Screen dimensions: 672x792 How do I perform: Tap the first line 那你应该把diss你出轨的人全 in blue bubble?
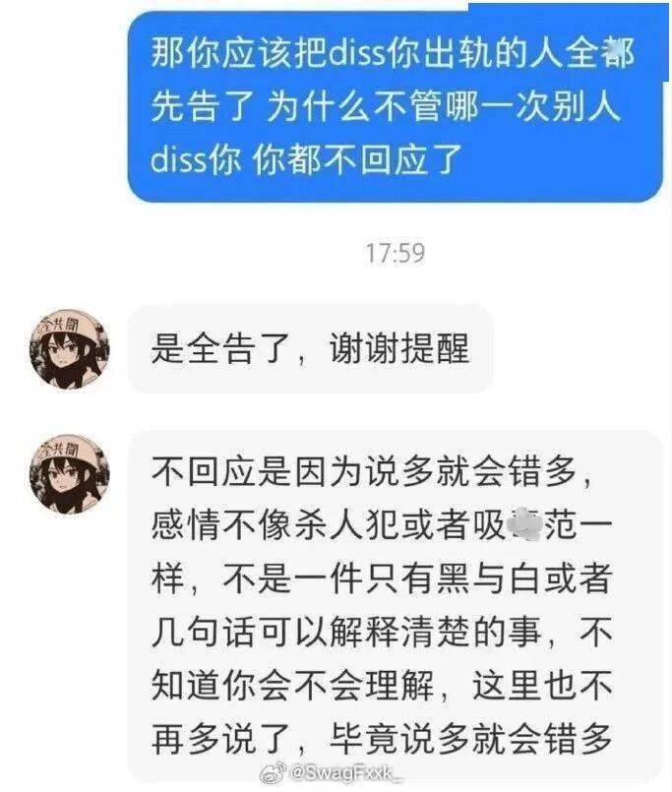375,52
